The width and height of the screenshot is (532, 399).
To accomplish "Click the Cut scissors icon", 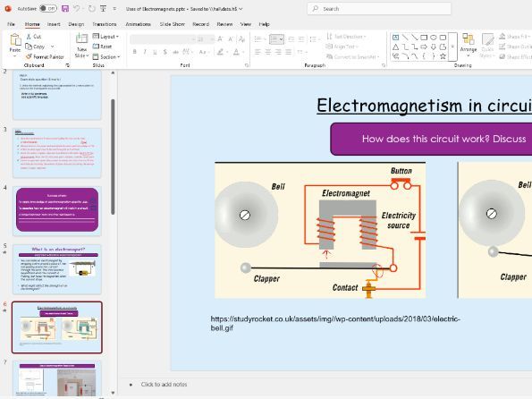I will pos(29,37).
